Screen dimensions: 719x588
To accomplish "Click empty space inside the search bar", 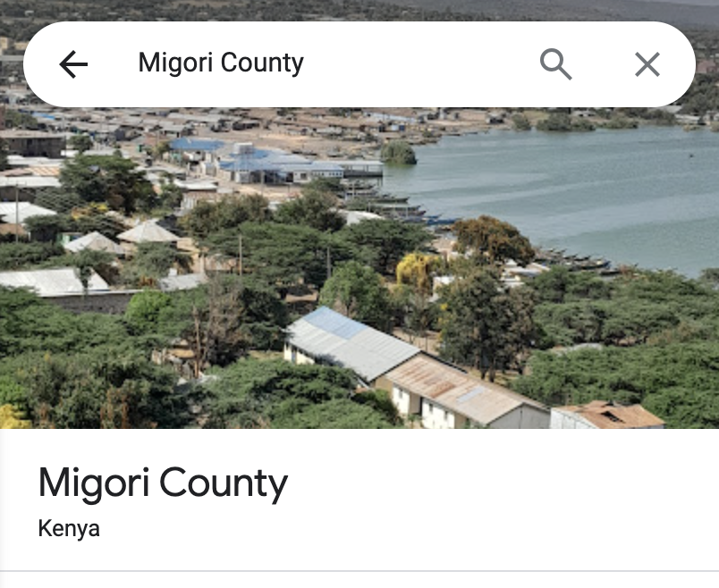I will 412,64.
